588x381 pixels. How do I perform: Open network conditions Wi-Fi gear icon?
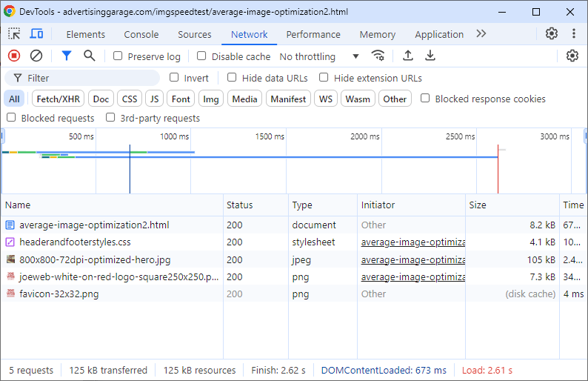(378, 56)
